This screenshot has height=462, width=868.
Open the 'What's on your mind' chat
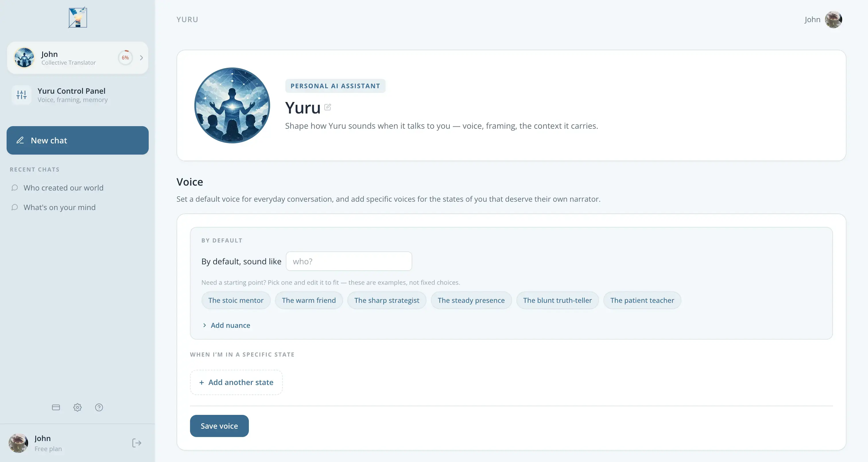click(x=60, y=207)
